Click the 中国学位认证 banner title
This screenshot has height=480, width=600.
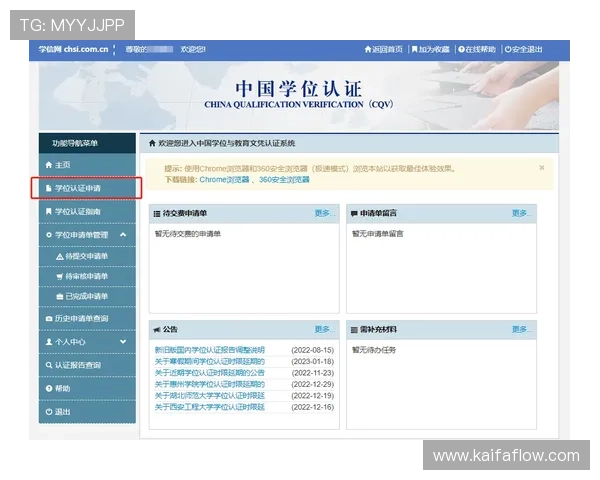pyautogui.click(x=298, y=89)
